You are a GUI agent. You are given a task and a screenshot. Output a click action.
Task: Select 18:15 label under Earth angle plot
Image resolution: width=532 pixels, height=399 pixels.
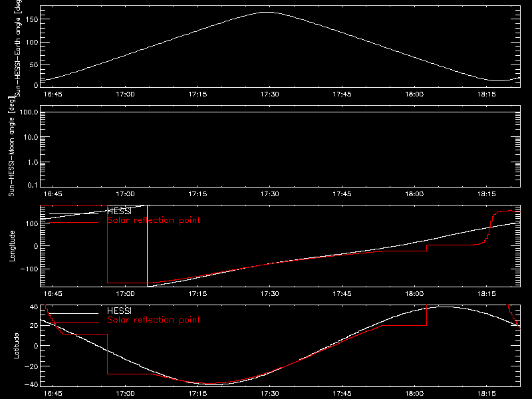tap(487, 94)
